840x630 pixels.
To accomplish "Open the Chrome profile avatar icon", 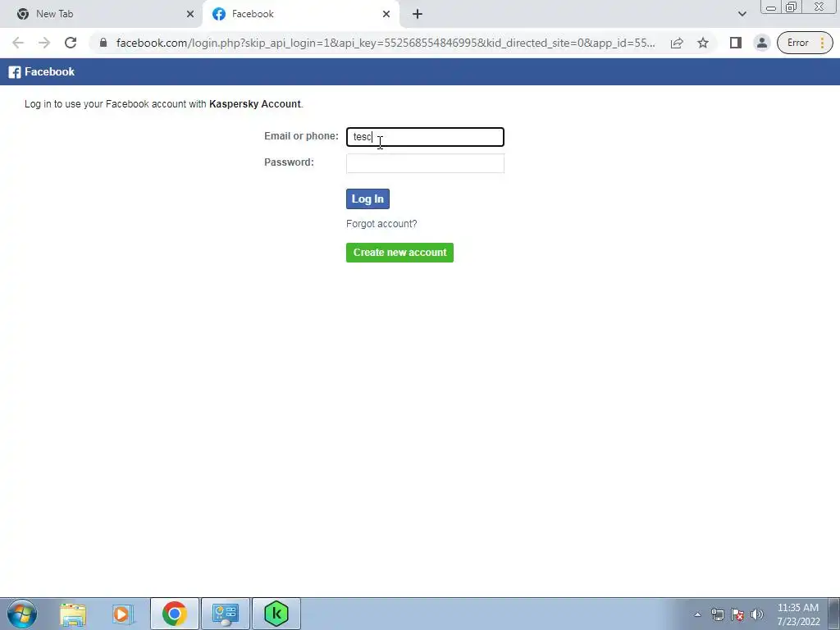I will point(761,43).
